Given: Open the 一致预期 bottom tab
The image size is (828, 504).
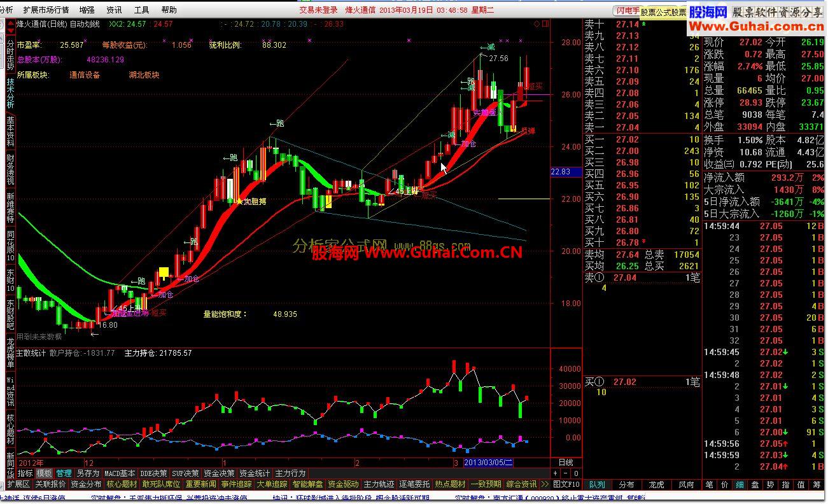Looking at the screenshot, I should click(x=486, y=484).
